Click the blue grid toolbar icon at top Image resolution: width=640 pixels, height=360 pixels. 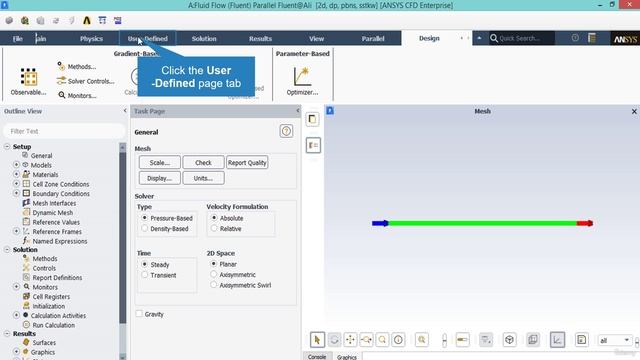102,20
